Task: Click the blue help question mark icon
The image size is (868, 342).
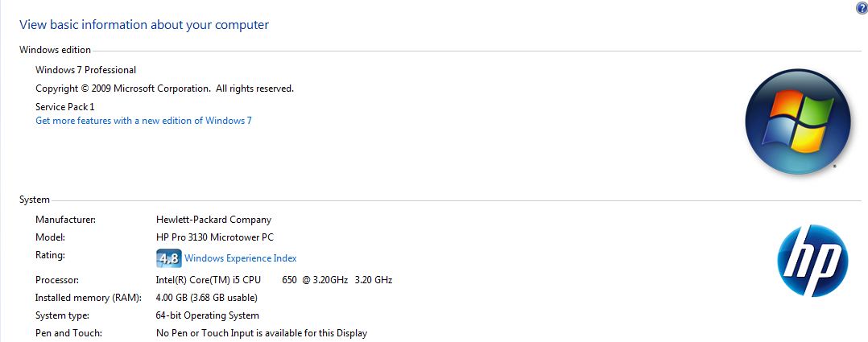Action: [x=862, y=7]
